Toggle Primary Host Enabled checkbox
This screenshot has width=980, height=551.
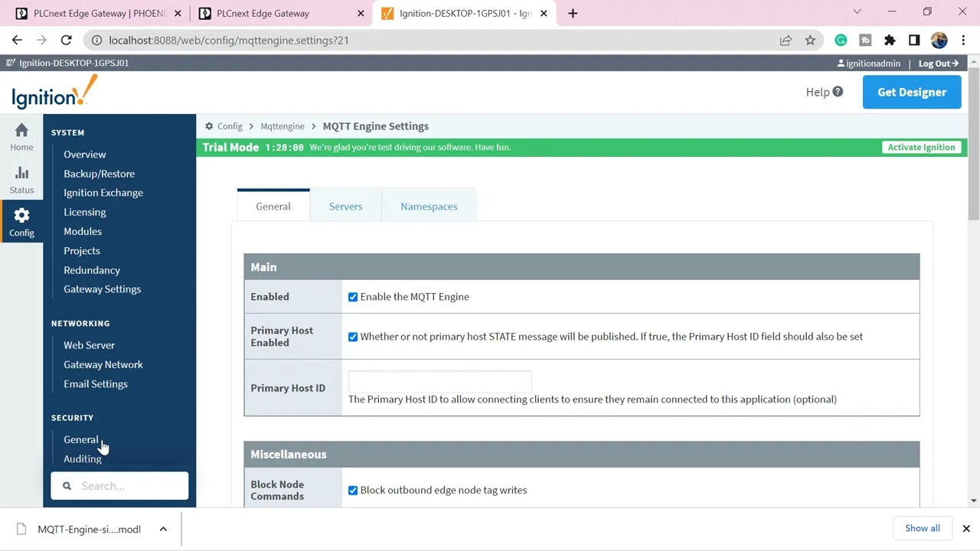click(x=353, y=337)
